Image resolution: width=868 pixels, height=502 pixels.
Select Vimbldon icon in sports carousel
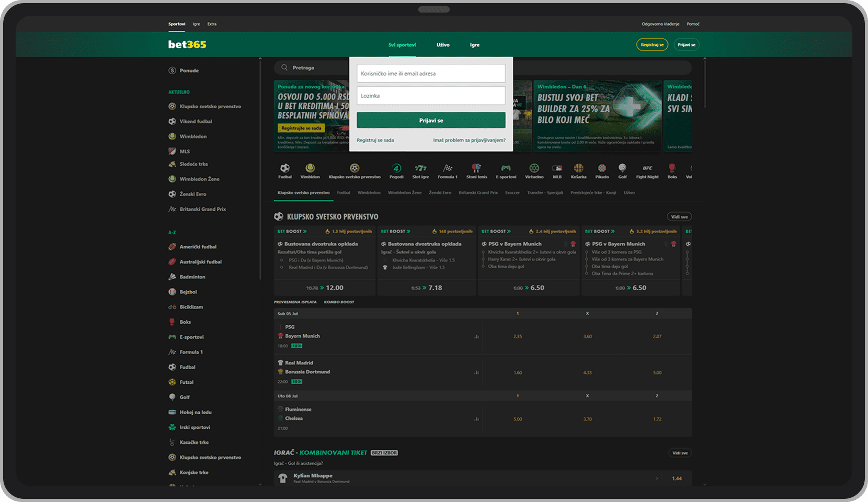(310, 168)
